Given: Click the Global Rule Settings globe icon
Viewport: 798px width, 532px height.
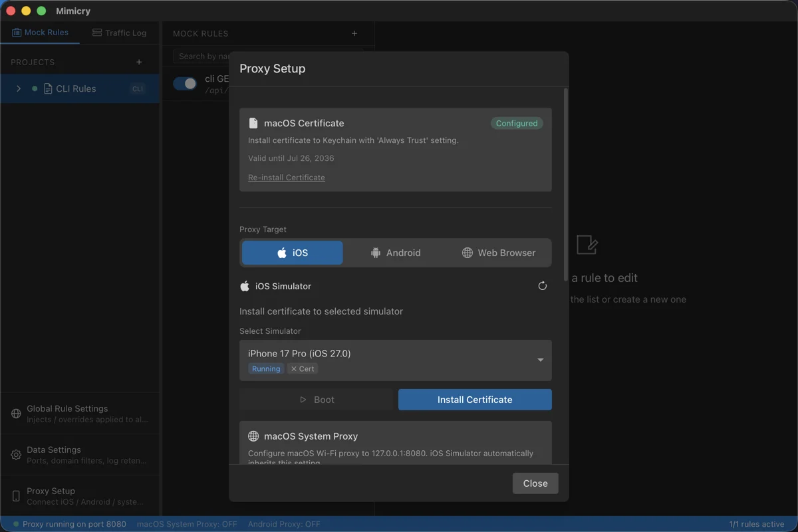Looking at the screenshot, I should click(16, 414).
